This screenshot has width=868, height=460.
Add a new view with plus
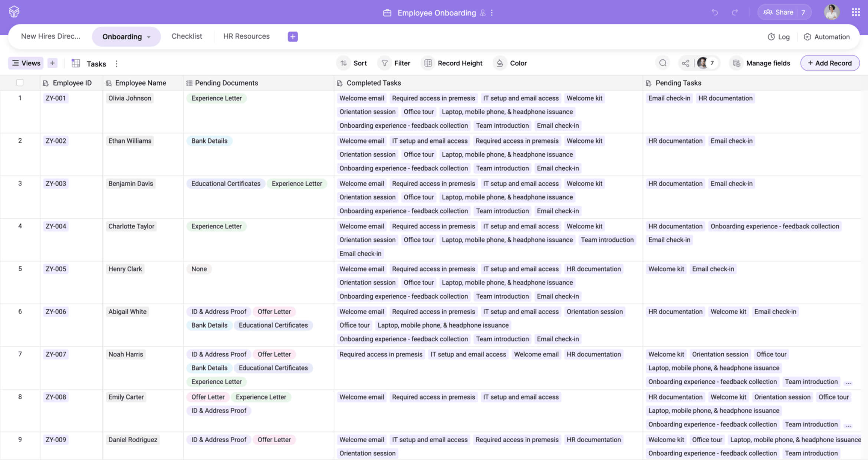pyautogui.click(x=52, y=63)
